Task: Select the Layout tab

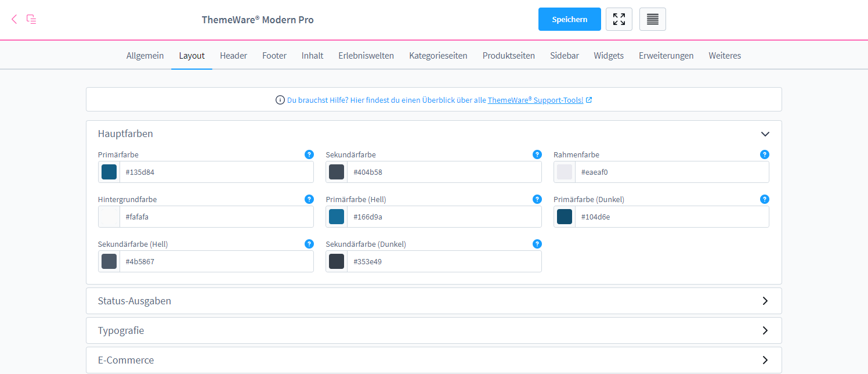Action: click(x=192, y=56)
